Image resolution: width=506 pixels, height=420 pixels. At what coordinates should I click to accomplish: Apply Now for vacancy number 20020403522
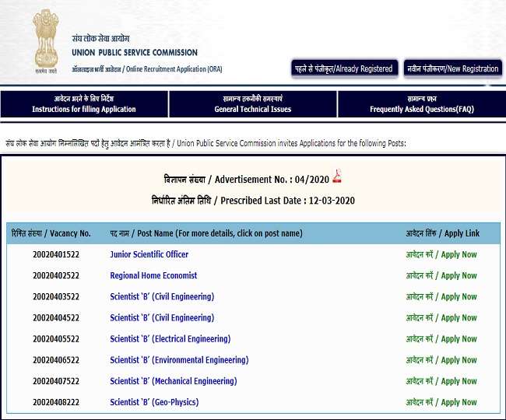(x=441, y=296)
